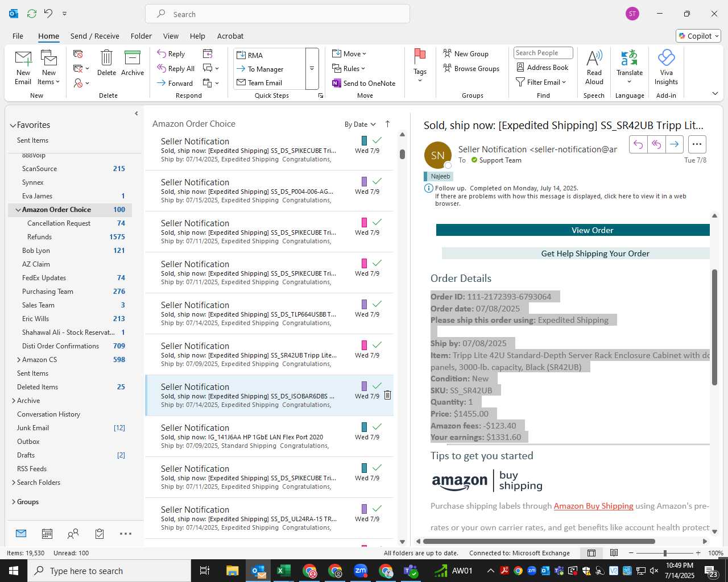Run the RMA quick step
This screenshot has height=582, width=728.
pyautogui.click(x=270, y=55)
